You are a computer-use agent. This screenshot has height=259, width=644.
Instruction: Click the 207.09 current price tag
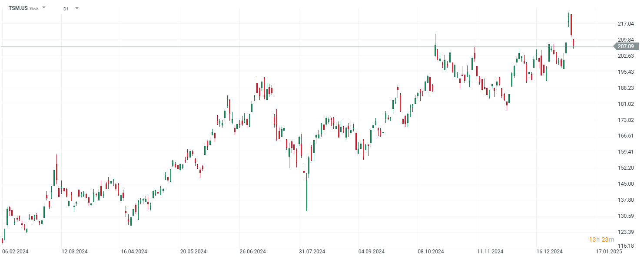(625, 46)
